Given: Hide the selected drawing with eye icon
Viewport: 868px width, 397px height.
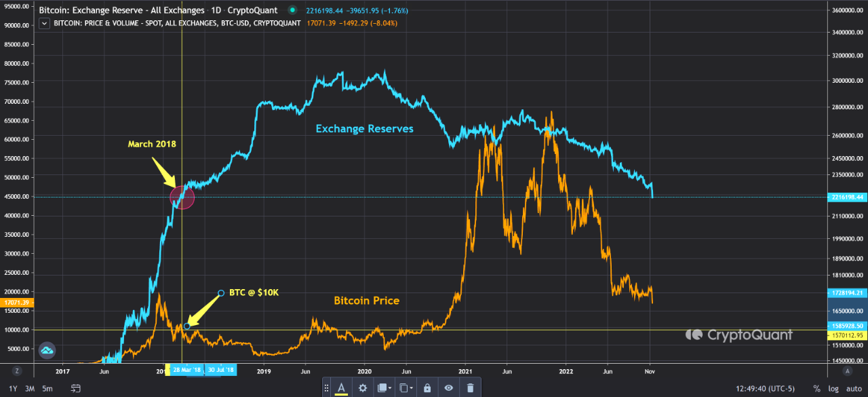Looking at the screenshot, I should pos(448,387).
